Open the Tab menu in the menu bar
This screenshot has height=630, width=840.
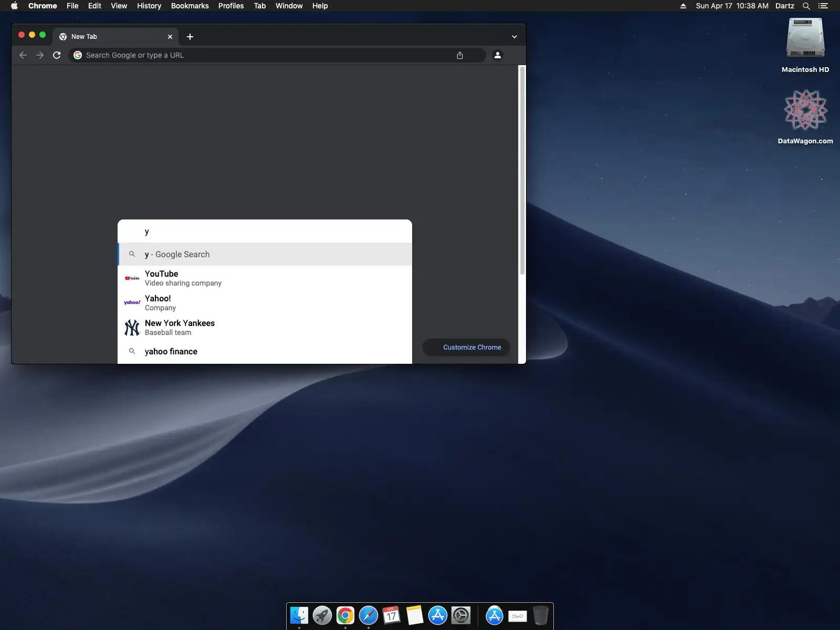260,6
